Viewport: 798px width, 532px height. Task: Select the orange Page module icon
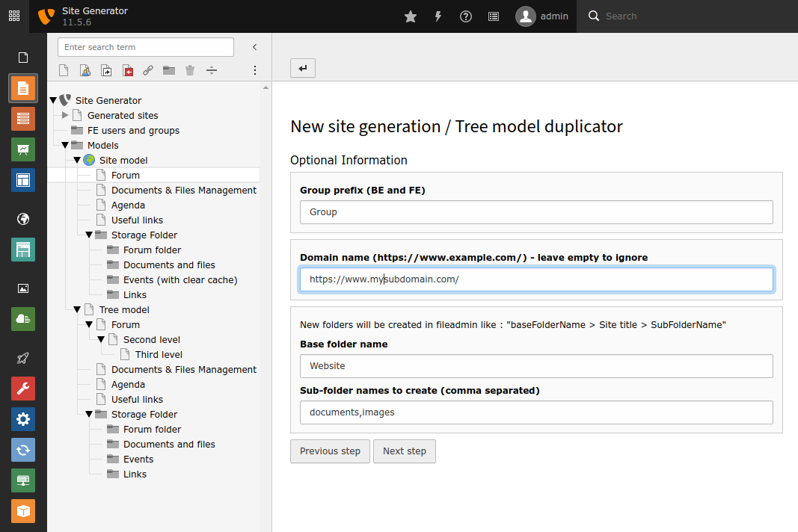coord(23,88)
